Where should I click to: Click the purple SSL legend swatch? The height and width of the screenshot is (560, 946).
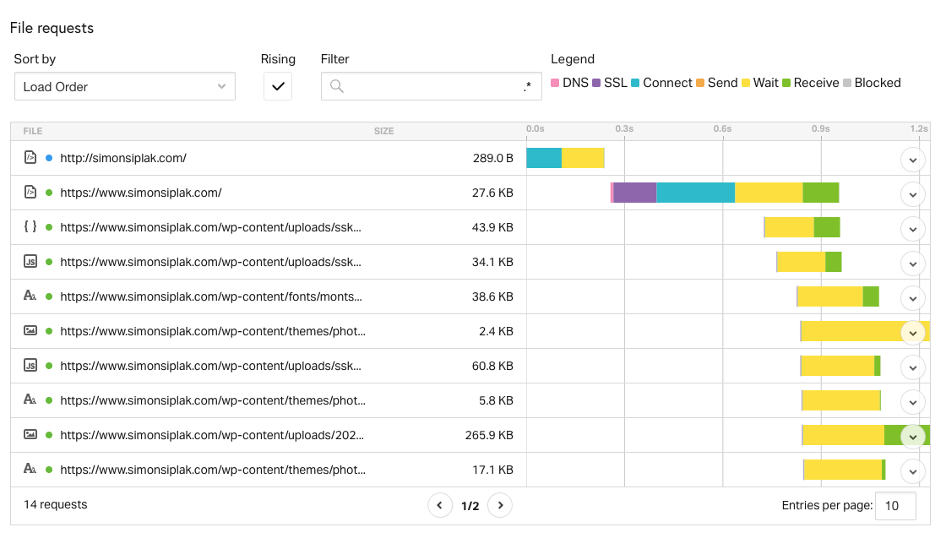click(x=596, y=83)
